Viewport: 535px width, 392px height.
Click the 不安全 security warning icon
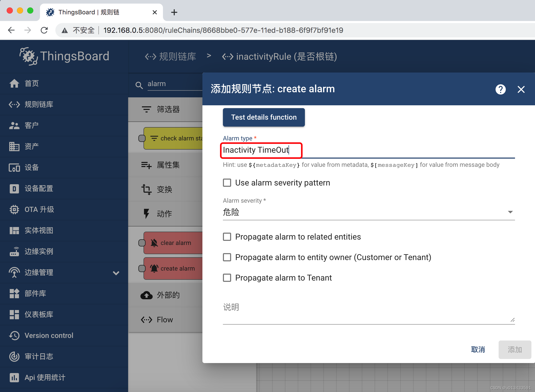coord(65,30)
